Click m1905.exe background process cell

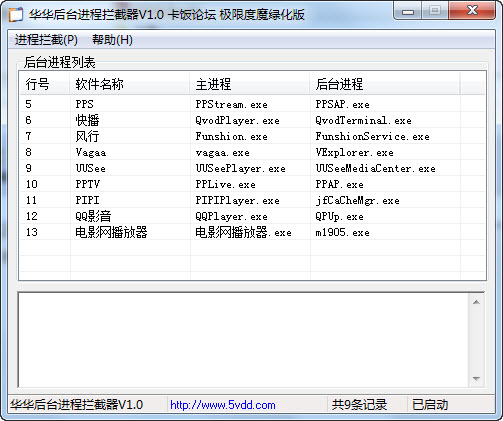[x=342, y=232]
